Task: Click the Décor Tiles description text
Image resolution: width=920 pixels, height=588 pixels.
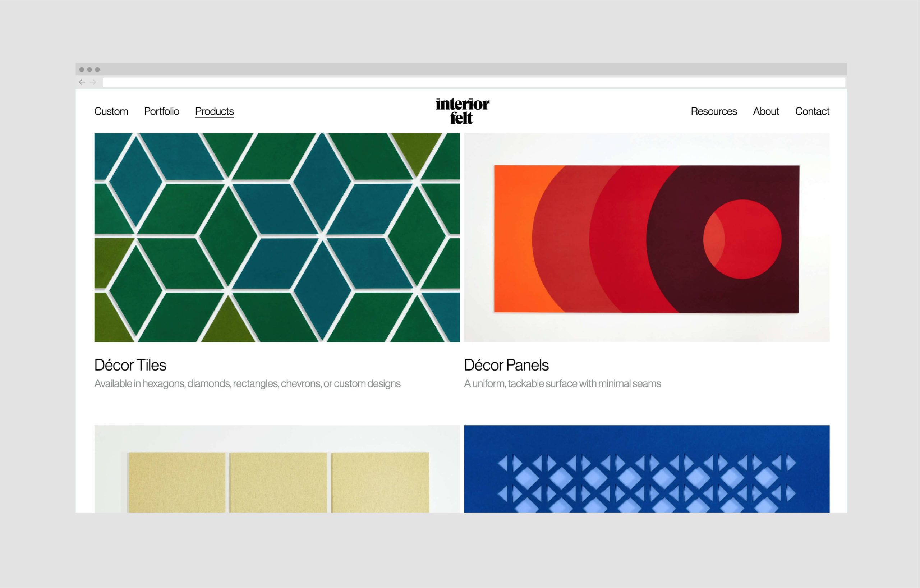Action: 247,383
